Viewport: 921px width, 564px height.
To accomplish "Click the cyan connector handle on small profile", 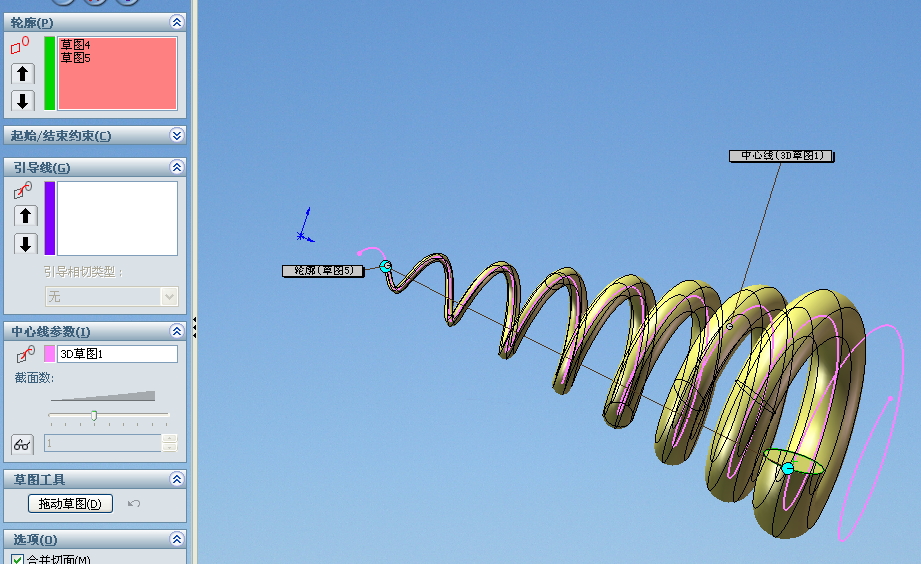I will (386, 266).
